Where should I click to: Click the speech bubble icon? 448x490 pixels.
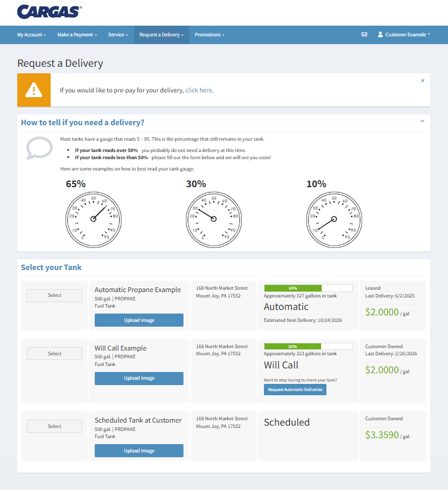(x=39, y=148)
